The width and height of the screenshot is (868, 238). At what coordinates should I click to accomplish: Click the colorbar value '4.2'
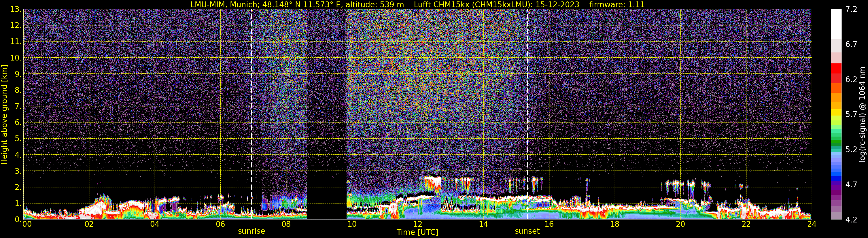(851, 220)
